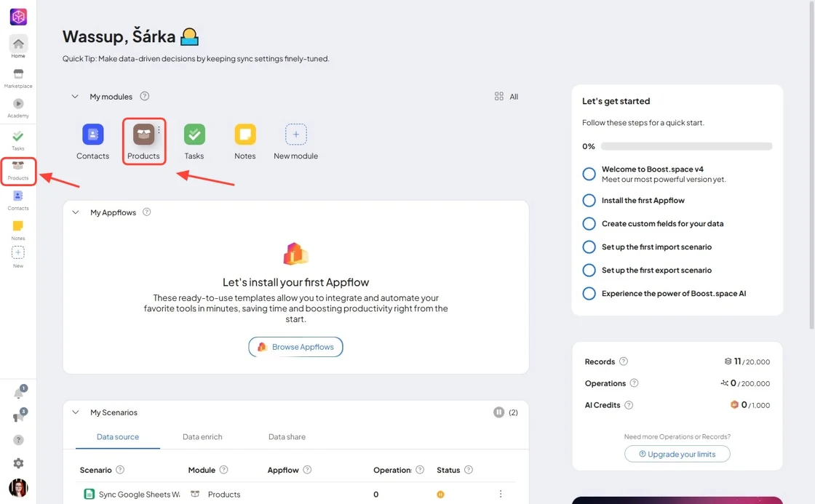Open the Contacts module tile
Viewport: 815px width, 504px height.
click(x=92, y=141)
